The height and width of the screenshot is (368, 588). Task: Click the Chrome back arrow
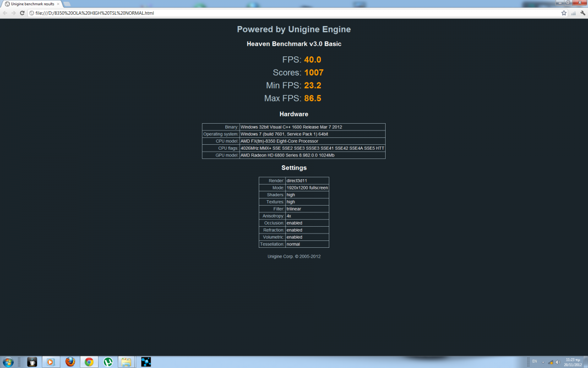point(5,13)
